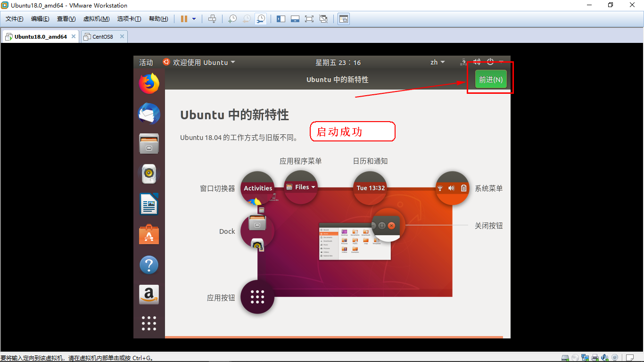Click the '日历和通知' label
This screenshot has width=644, height=362.
point(370,161)
